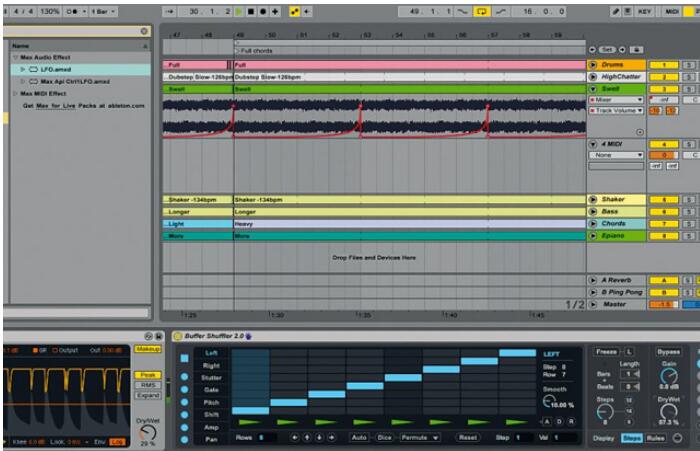This screenshot has width=700, height=451.
Task: Click the Freeze button
Action: [x=606, y=352]
